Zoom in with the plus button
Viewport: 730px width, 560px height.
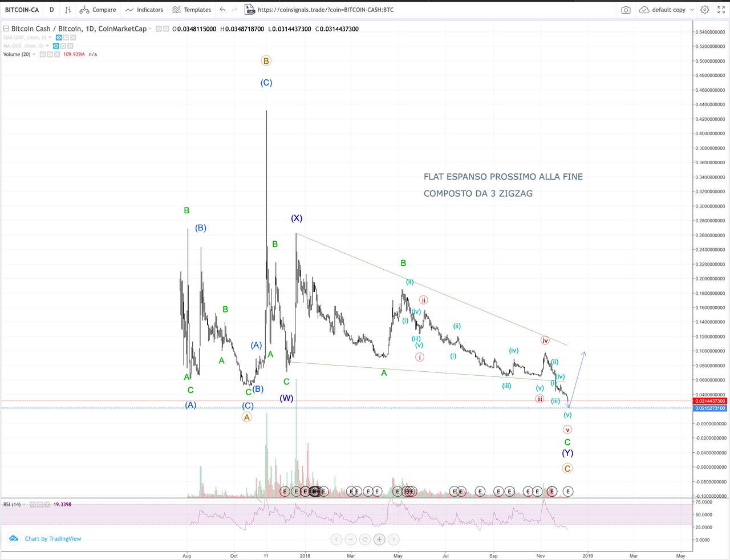click(x=379, y=539)
